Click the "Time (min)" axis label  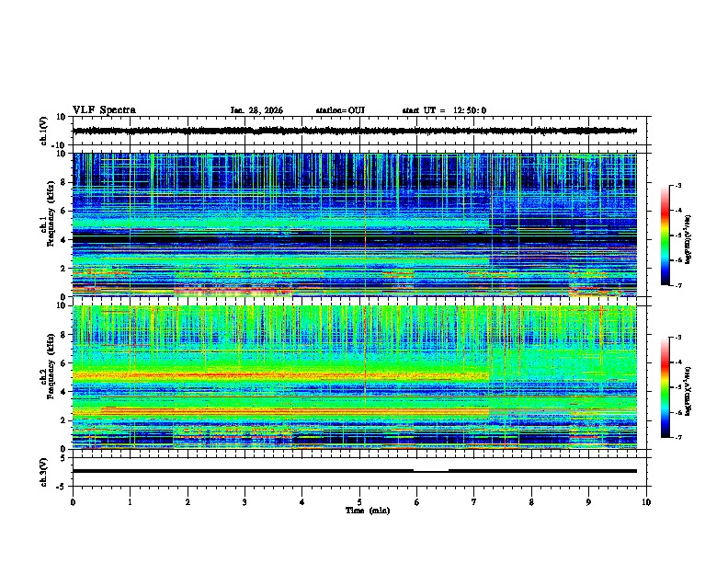[x=368, y=511]
